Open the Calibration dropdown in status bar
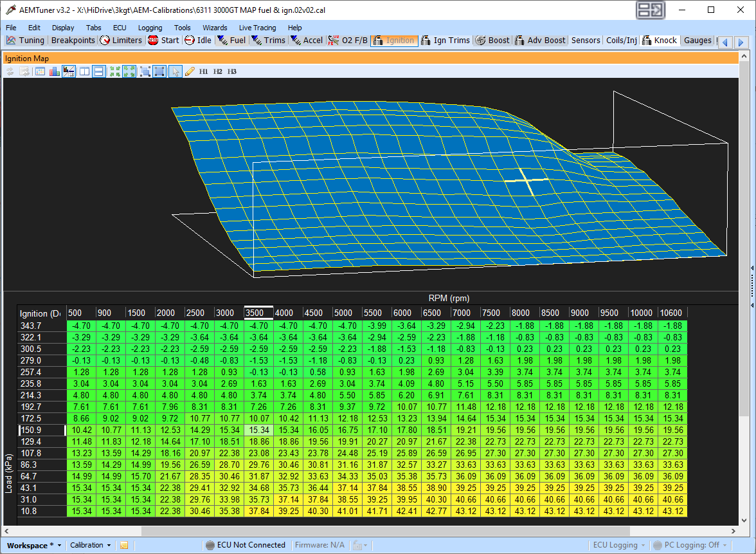The width and height of the screenshot is (756, 554). click(91, 546)
